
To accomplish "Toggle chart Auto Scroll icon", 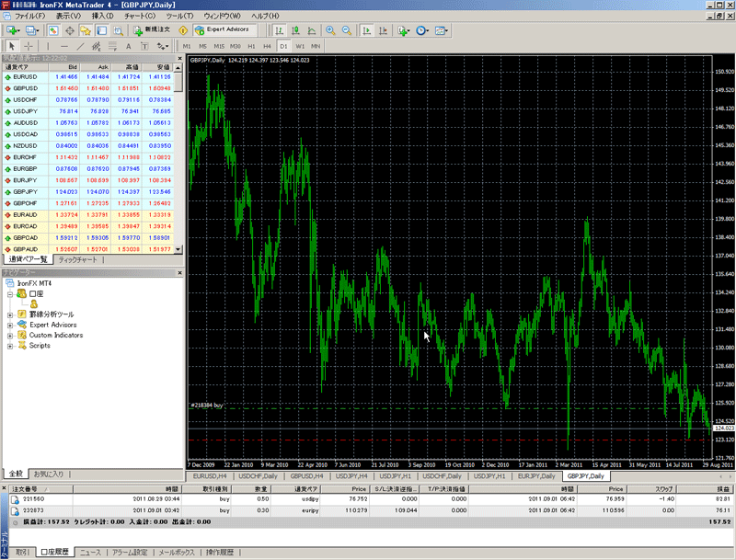I will [x=366, y=30].
